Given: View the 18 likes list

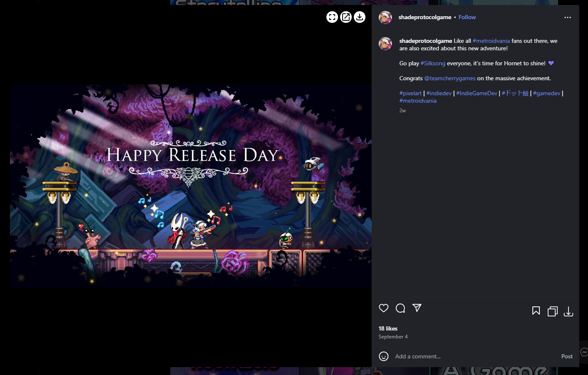Looking at the screenshot, I should point(388,328).
